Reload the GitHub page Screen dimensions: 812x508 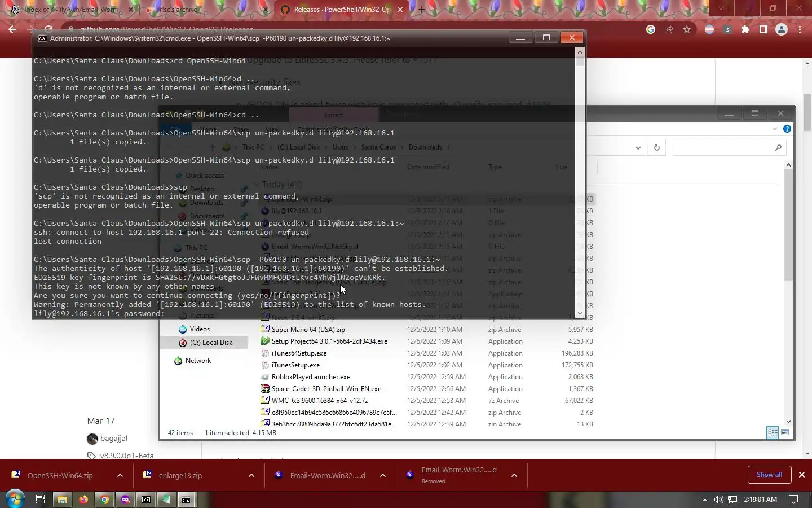(48, 29)
